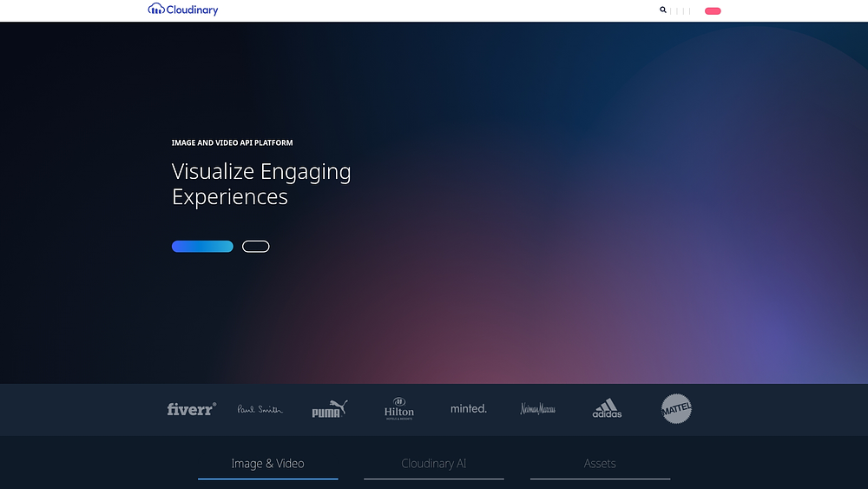Click the Mattel customer logo
This screenshot has height=489, width=868.
point(676,409)
